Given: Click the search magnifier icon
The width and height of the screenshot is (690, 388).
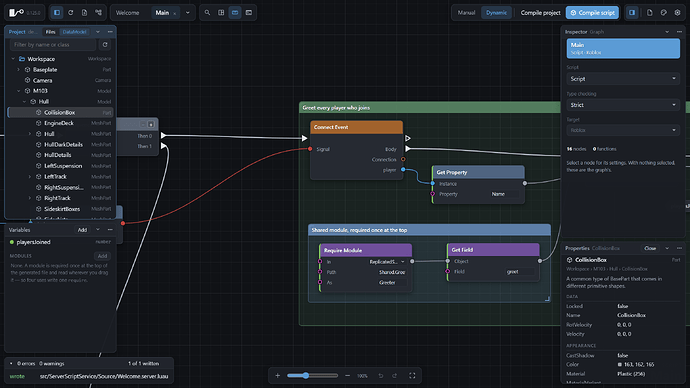Looking at the screenshot, I should (x=207, y=13).
